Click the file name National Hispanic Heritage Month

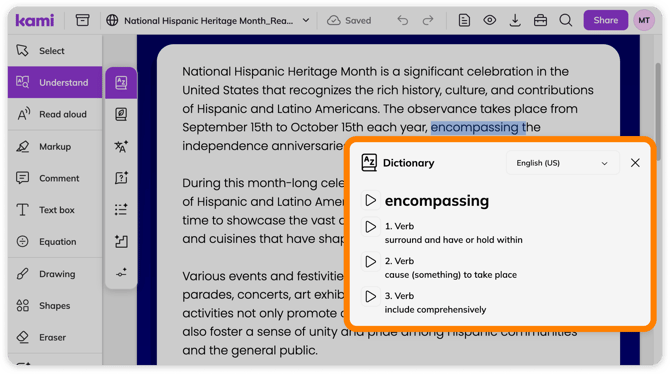tap(209, 21)
